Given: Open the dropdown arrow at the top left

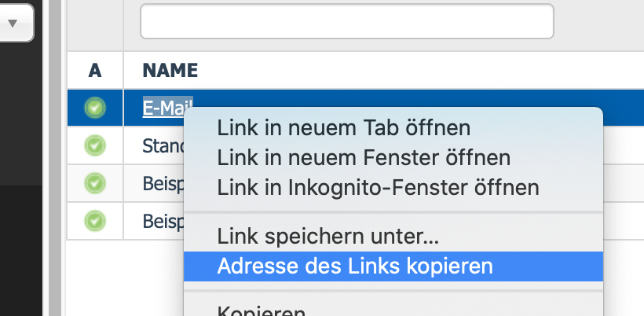Looking at the screenshot, I should coord(13,23).
